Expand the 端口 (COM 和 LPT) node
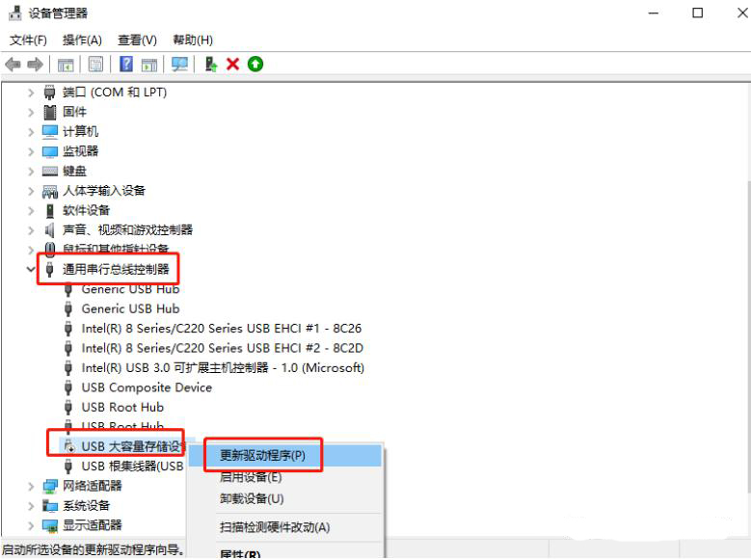The width and height of the screenshot is (751, 560). [31, 92]
